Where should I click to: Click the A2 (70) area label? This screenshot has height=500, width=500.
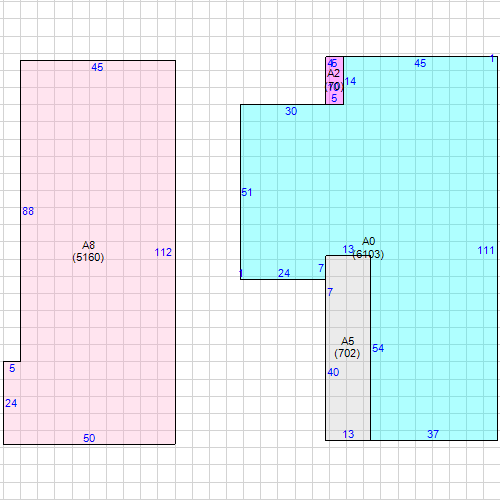pos(334,80)
